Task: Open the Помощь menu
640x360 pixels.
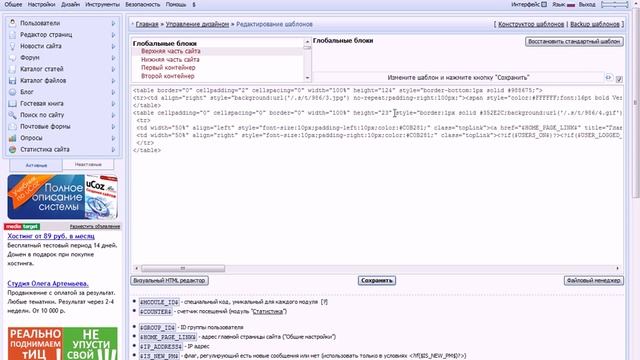Action: (176, 4)
